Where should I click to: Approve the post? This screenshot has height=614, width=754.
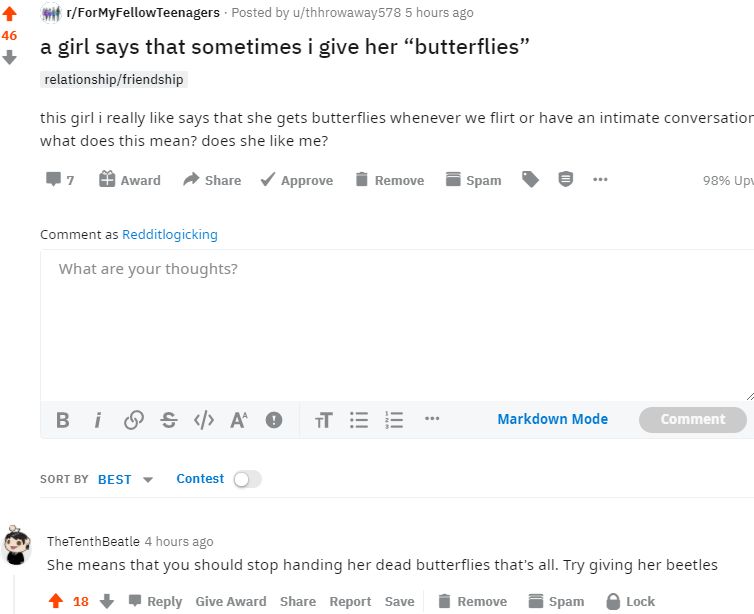296,180
